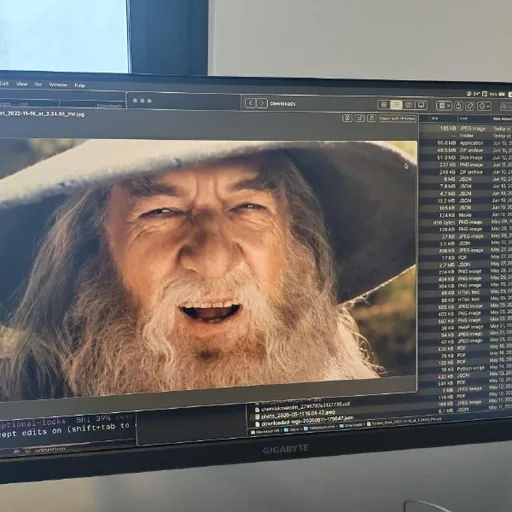Open the Group By dropdown in the toolbar
The width and height of the screenshot is (512, 512).
coord(444,106)
